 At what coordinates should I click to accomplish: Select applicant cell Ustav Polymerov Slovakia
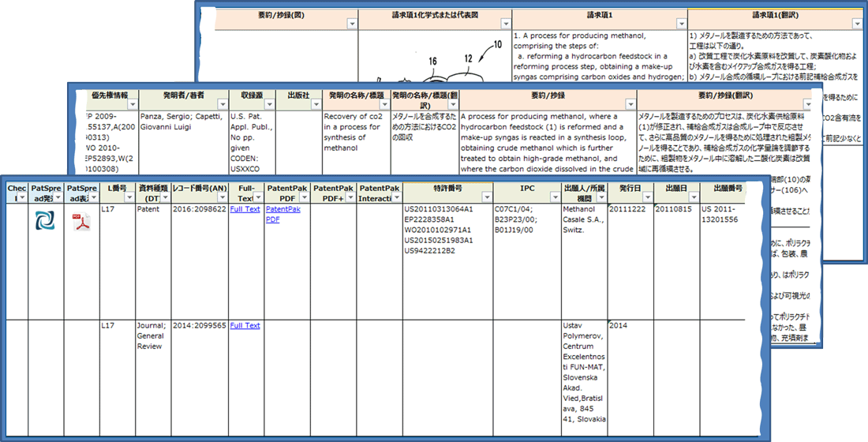584,378
